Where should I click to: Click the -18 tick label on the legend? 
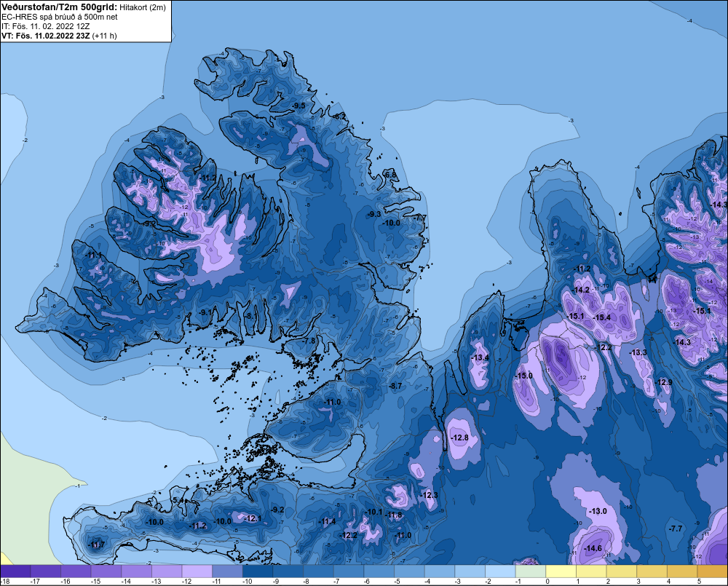pyautogui.click(x=5, y=582)
